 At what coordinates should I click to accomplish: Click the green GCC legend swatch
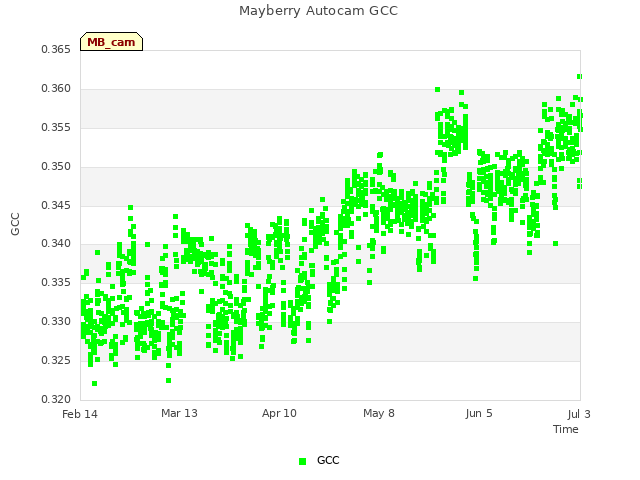click(x=302, y=461)
